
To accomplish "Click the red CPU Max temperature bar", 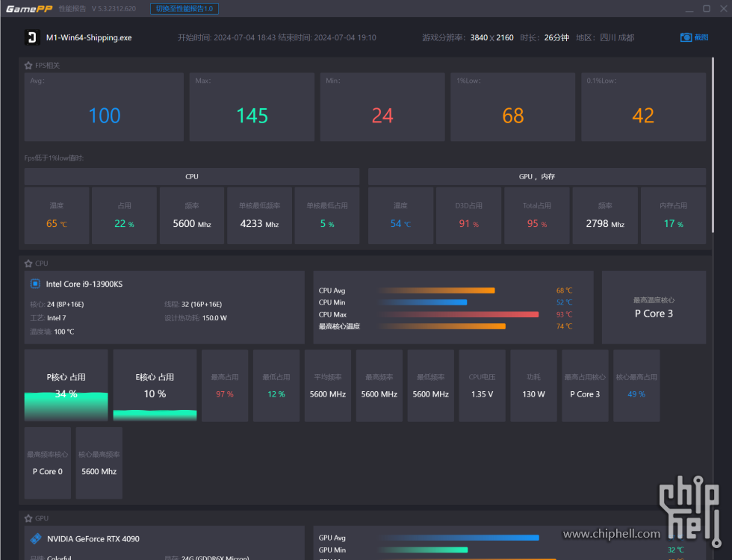I will [459, 314].
